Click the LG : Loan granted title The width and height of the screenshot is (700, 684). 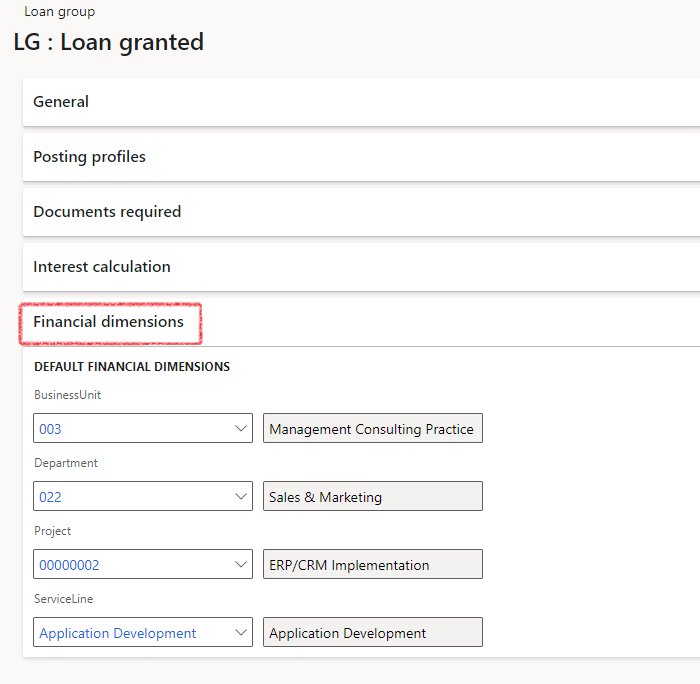pyautogui.click(x=108, y=42)
